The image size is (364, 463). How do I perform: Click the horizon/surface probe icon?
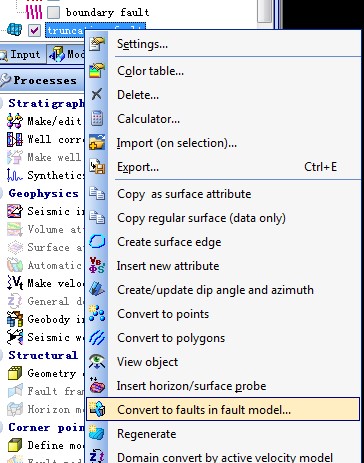click(97, 386)
